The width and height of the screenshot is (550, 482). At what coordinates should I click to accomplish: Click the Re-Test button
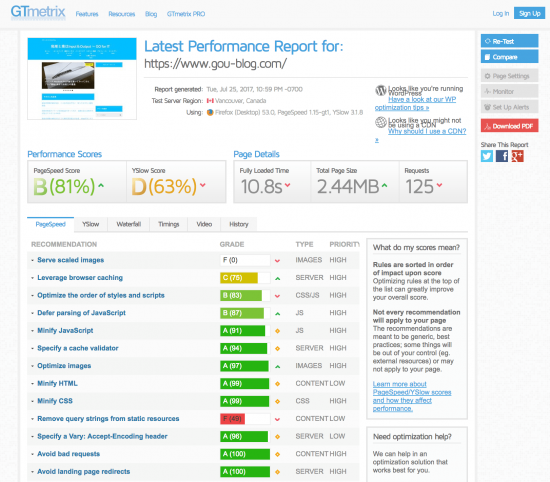[x=509, y=41]
